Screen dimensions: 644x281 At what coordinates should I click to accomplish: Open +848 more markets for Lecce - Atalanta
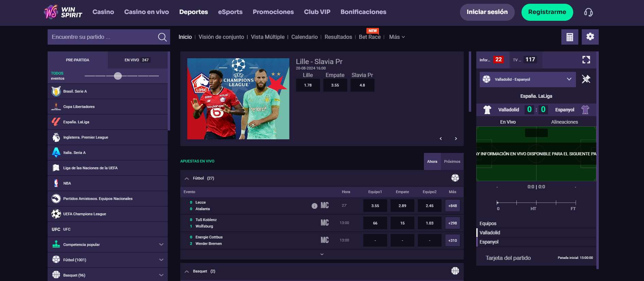tap(452, 206)
